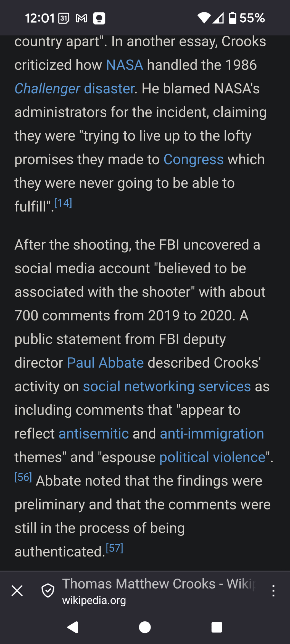
Task: Tap the battery status icon
Action: [x=232, y=18]
